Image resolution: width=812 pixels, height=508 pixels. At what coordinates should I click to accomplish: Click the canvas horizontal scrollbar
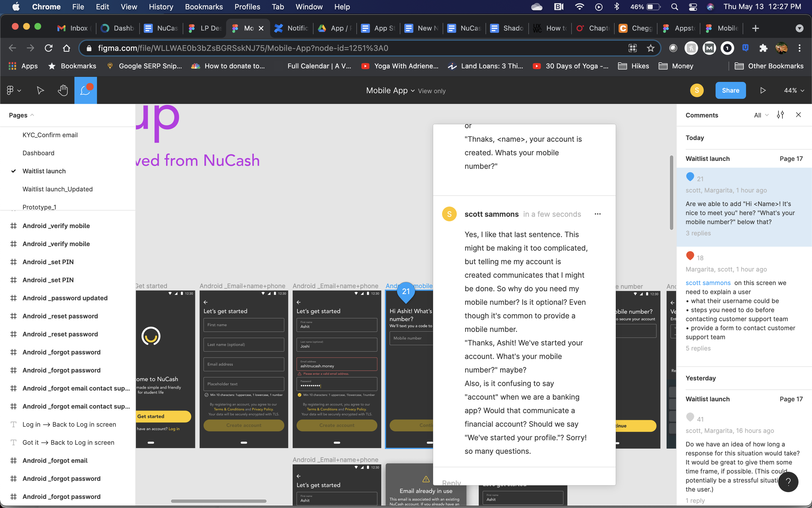tap(219, 501)
